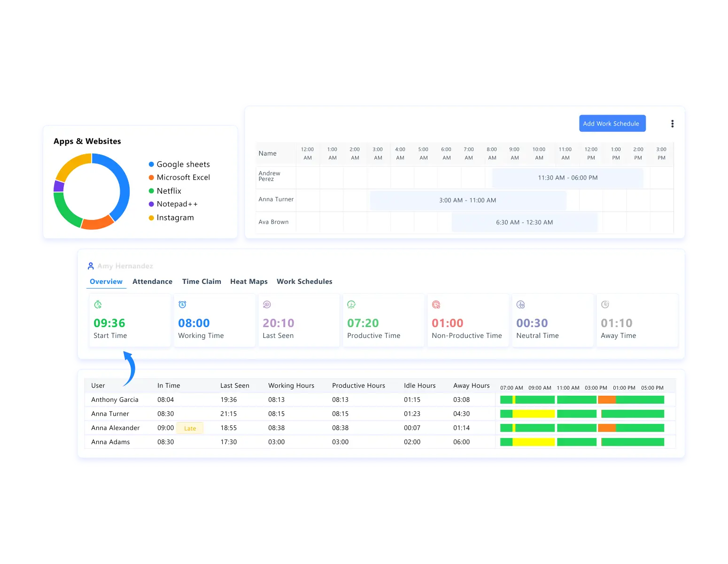Click the red Non-Productive Time alarm icon
The width and height of the screenshot is (728, 564).
tap(436, 304)
